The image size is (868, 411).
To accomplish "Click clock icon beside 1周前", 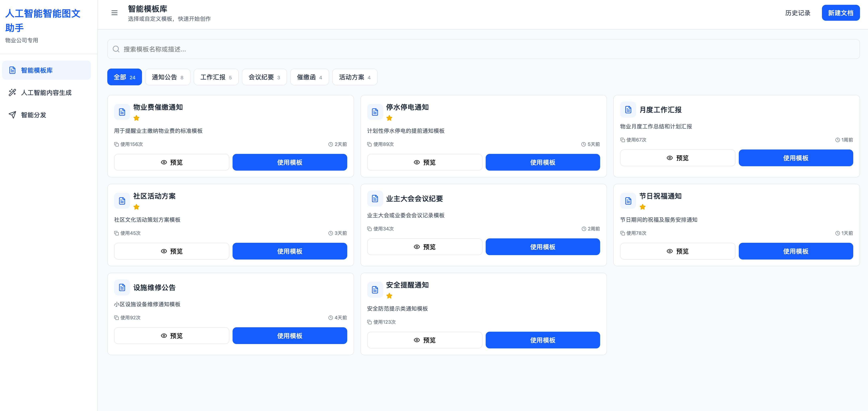I will pos(837,140).
